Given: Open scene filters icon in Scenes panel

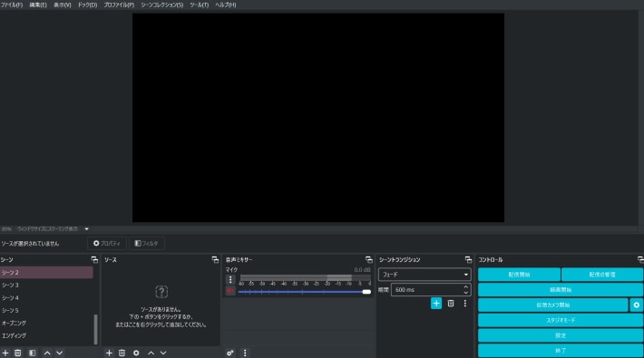Looking at the screenshot, I should click(x=32, y=353).
